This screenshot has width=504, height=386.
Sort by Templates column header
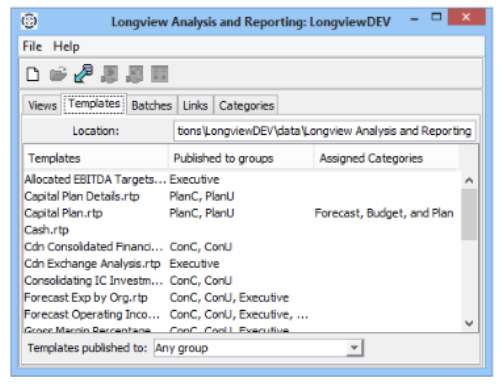pyautogui.click(x=95, y=158)
